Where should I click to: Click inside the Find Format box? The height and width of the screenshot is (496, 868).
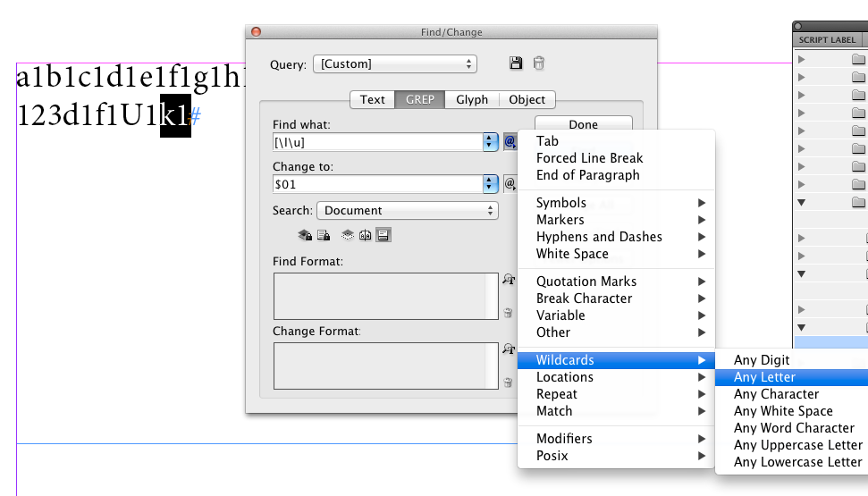pyautogui.click(x=386, y=296)
